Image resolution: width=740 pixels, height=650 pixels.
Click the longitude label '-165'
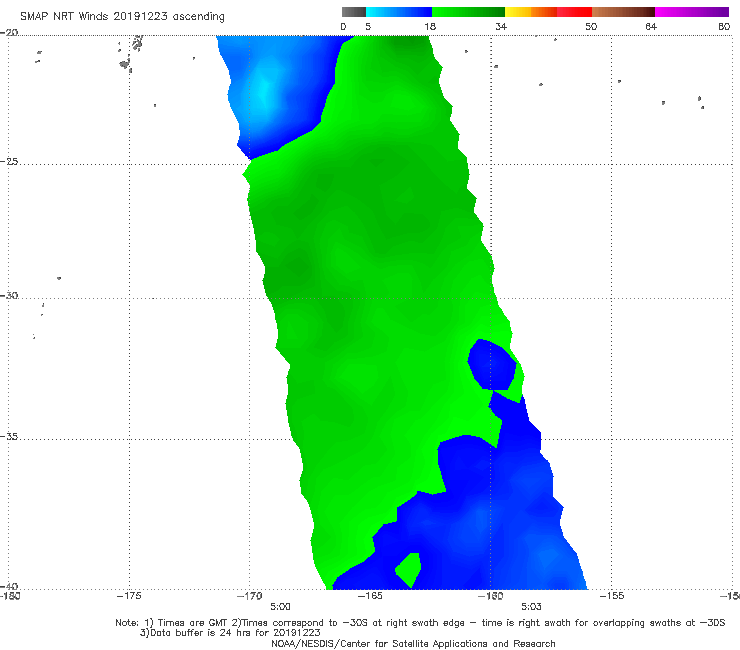[370, 596]
